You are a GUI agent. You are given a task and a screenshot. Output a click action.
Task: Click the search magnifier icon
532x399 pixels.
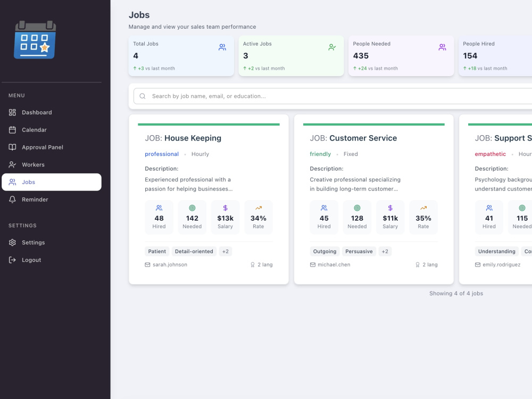click(x=143, y=96)
